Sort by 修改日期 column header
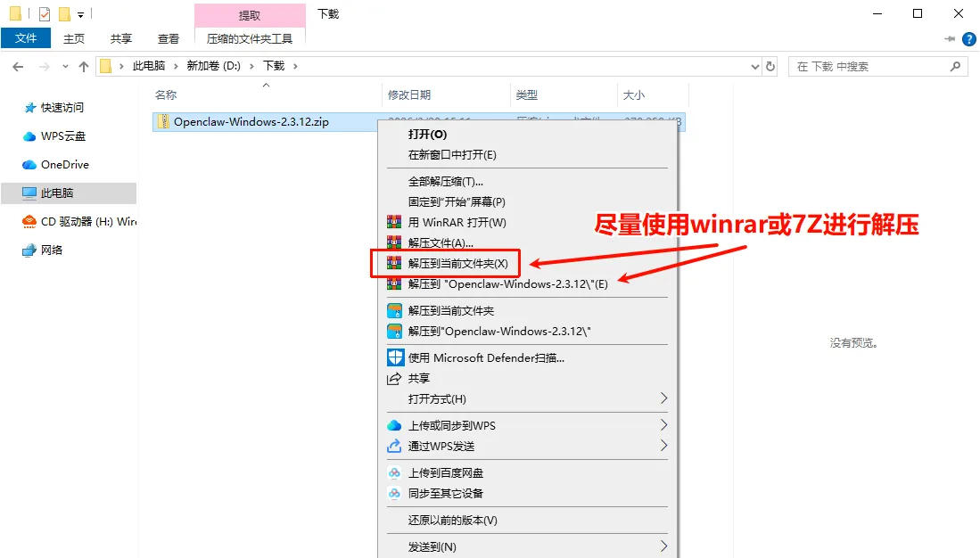 408,95
